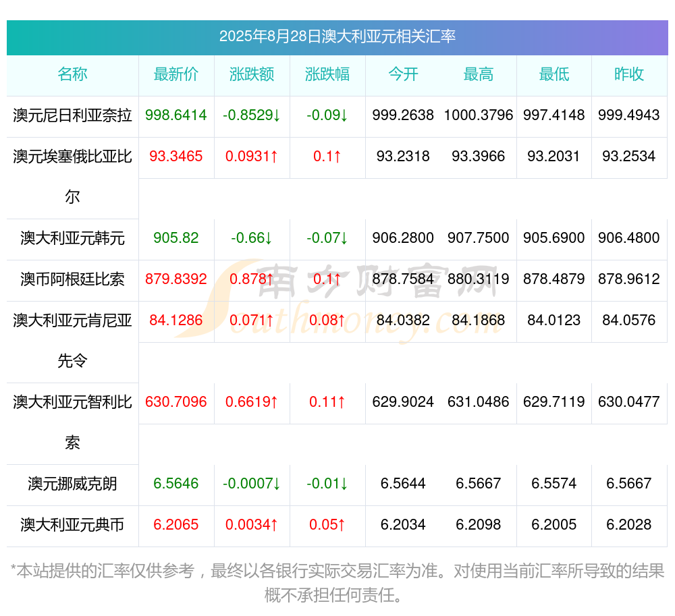
Task: Click the previous close 999.4943
Action: tap(629, 115)
